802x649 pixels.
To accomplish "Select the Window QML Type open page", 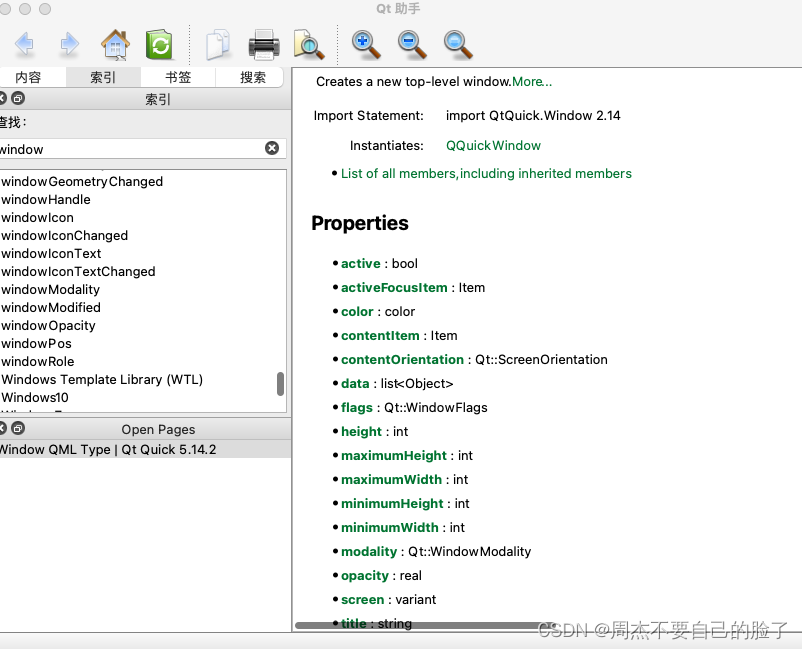I will tap(110, 450).
